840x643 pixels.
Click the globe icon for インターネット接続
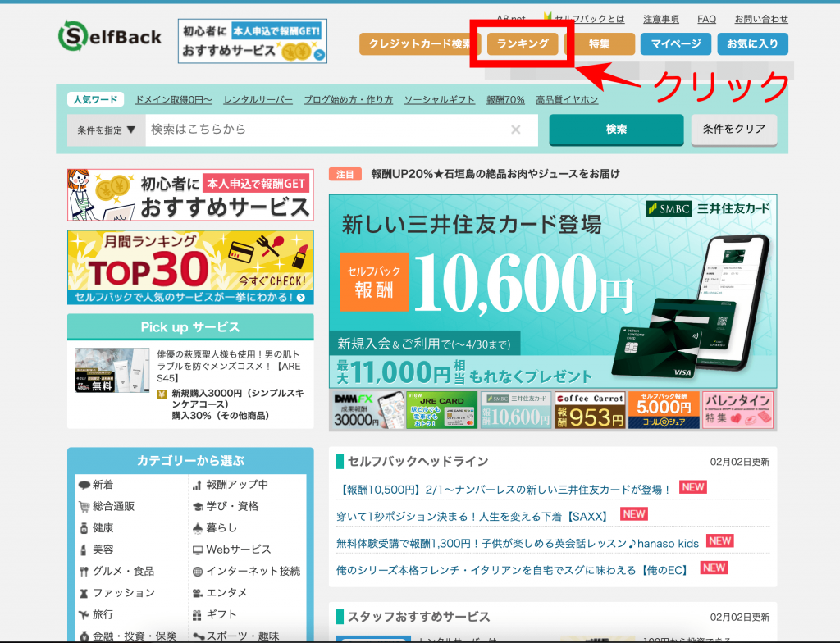click(198, 571)
